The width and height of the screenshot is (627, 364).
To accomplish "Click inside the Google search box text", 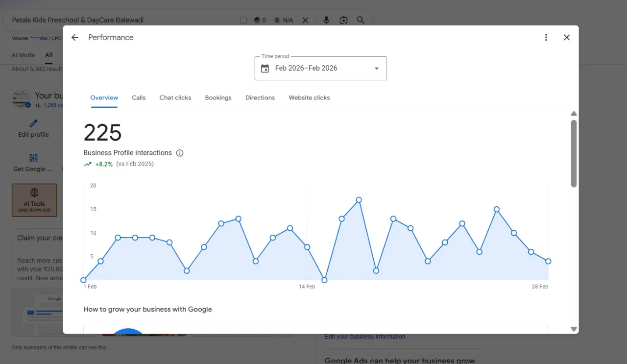I will (78, 20).
